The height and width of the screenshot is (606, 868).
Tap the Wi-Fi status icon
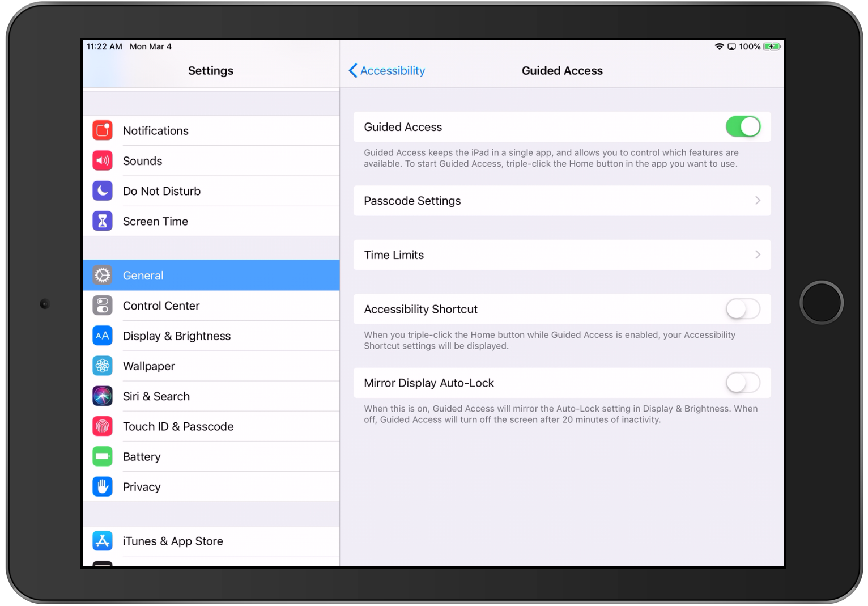[719, 46]
